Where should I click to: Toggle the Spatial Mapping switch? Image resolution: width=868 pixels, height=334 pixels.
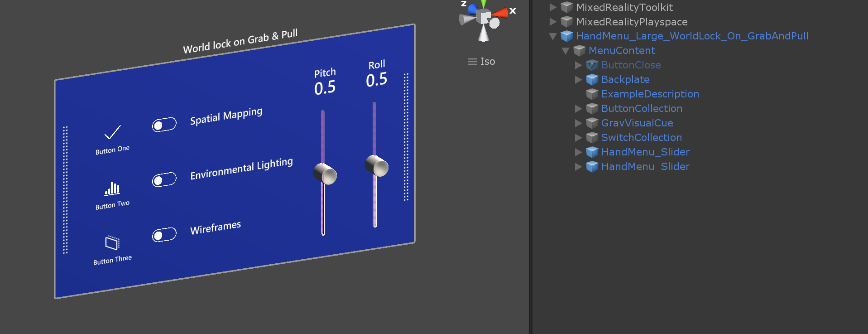point(164,124)
